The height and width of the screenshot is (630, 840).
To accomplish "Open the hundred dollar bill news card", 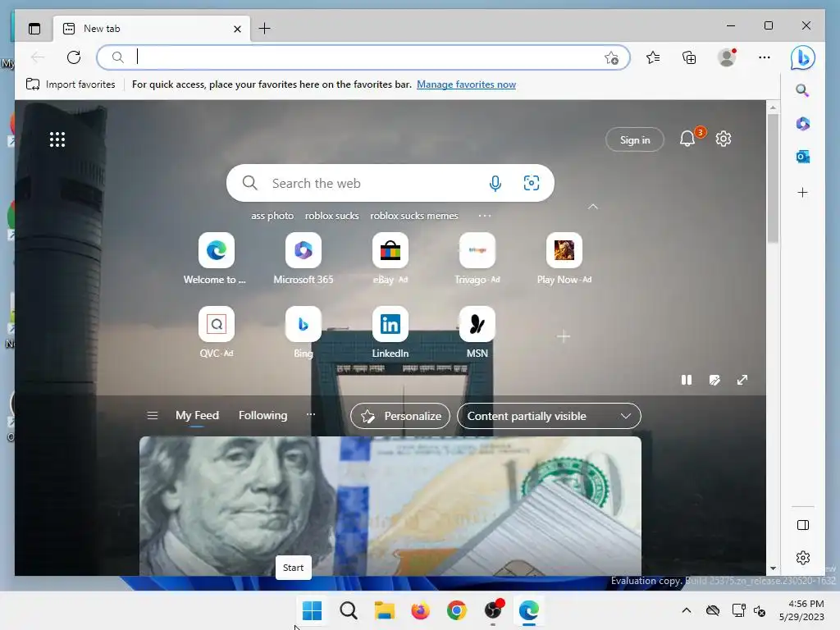I will pyautogui.click(x=390, y=506).
